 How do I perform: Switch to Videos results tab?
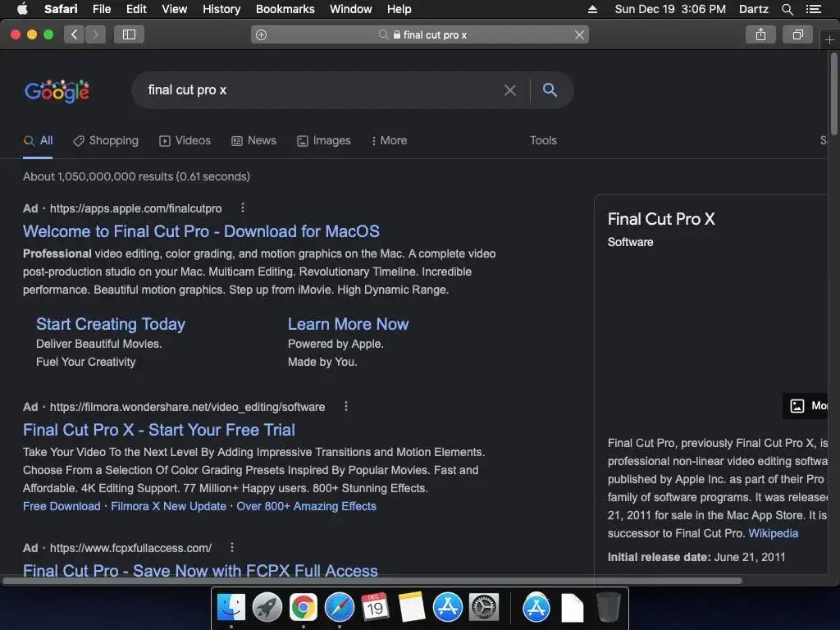tap(185, 140)
